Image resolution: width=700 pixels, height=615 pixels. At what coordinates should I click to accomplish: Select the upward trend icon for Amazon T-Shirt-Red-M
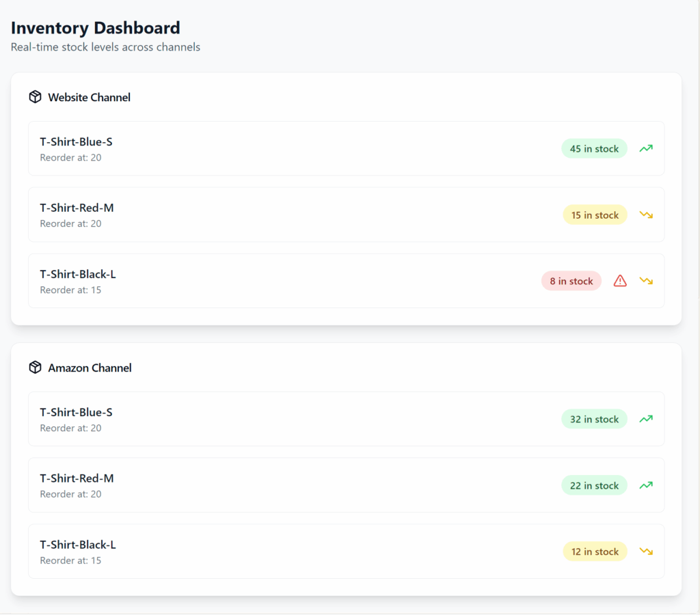point(645,485)
